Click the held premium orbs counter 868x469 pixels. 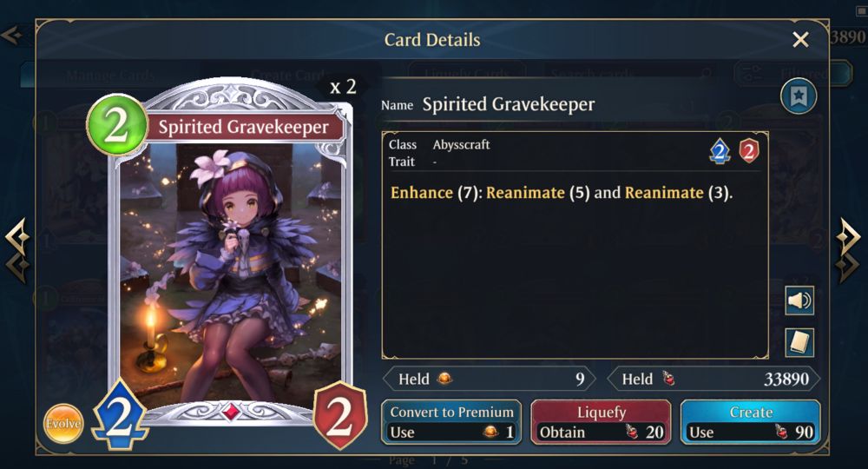point(490,380)
